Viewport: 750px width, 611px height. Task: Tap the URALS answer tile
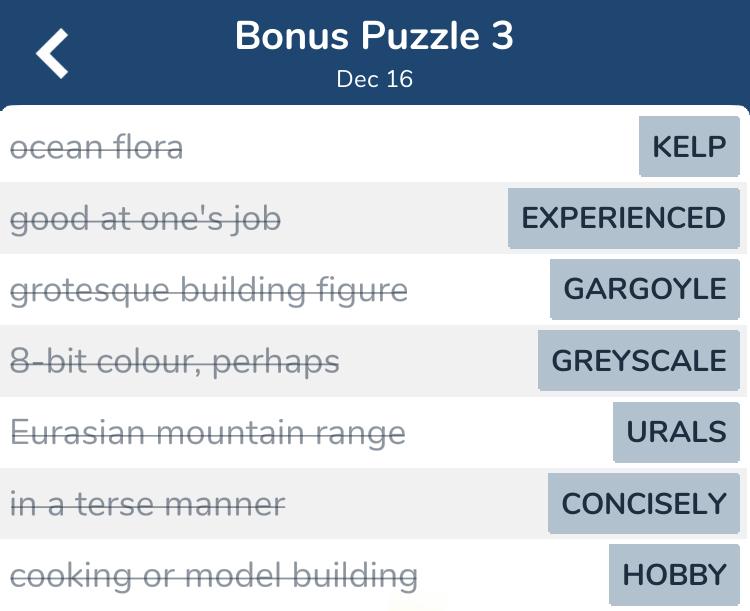click(x=676, y=432)
